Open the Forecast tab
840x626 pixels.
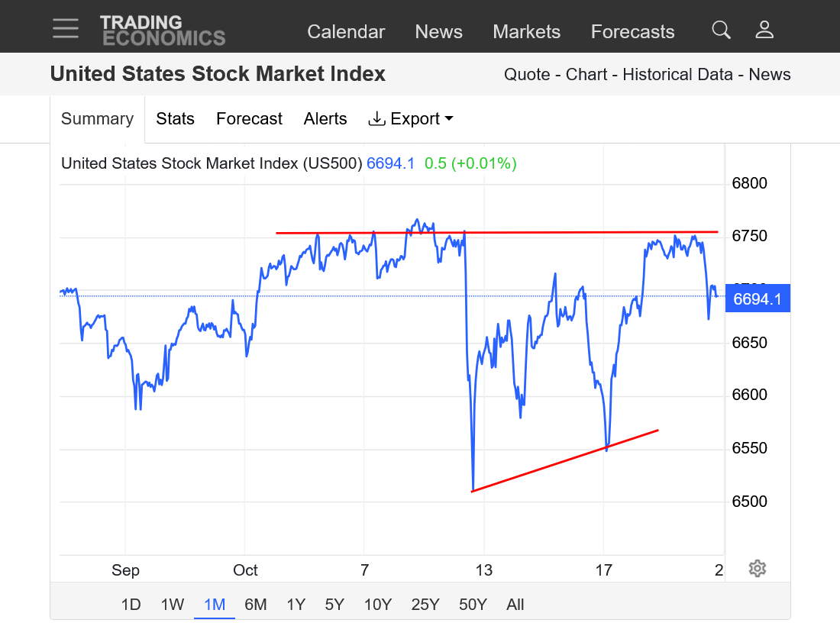(249, 118)
